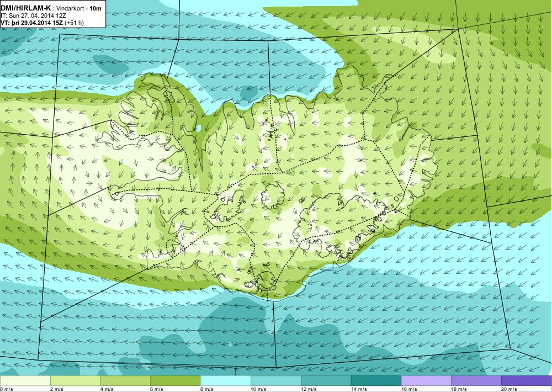Click the 'Vindarkort - 10m' label
552x392 pixels.
tap(79, 8)
